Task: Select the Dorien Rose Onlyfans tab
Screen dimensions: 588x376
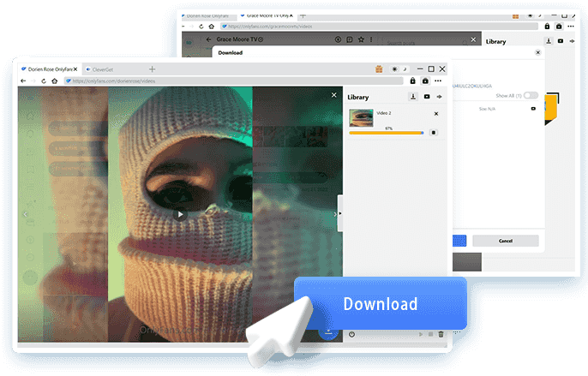Action: [46, 69]
